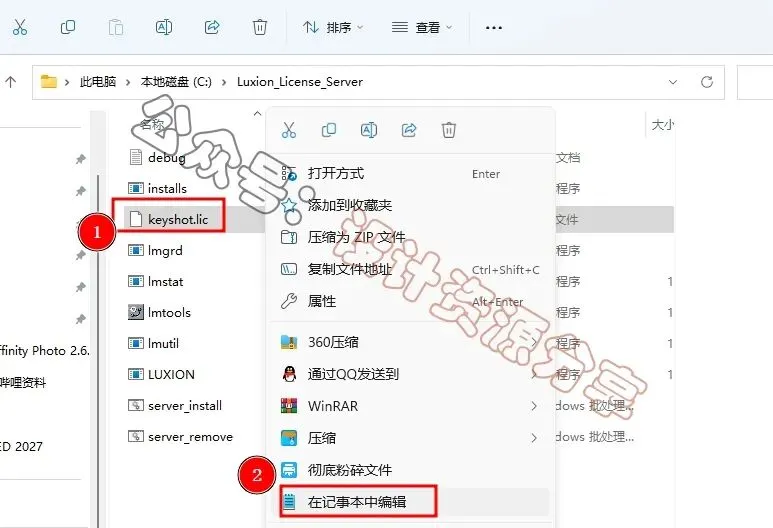
Task: Click the QQ penguin icon in the menu
Action: 289,374
